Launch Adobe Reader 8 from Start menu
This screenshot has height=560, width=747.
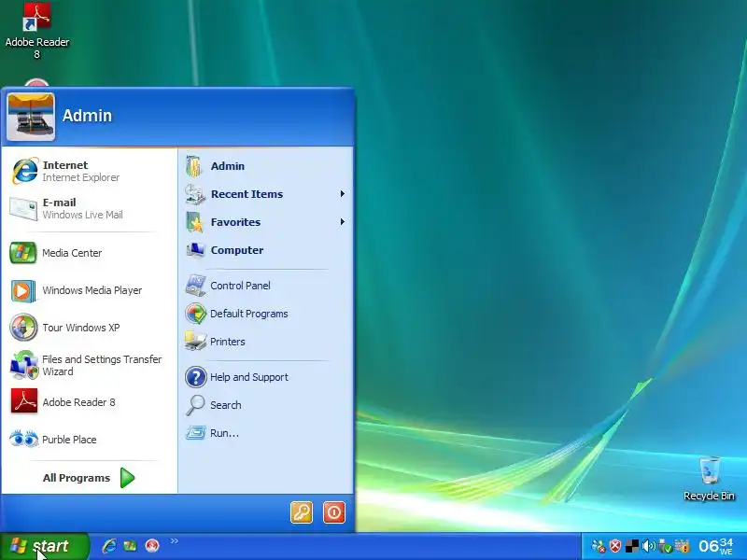[x=89, y=402]
